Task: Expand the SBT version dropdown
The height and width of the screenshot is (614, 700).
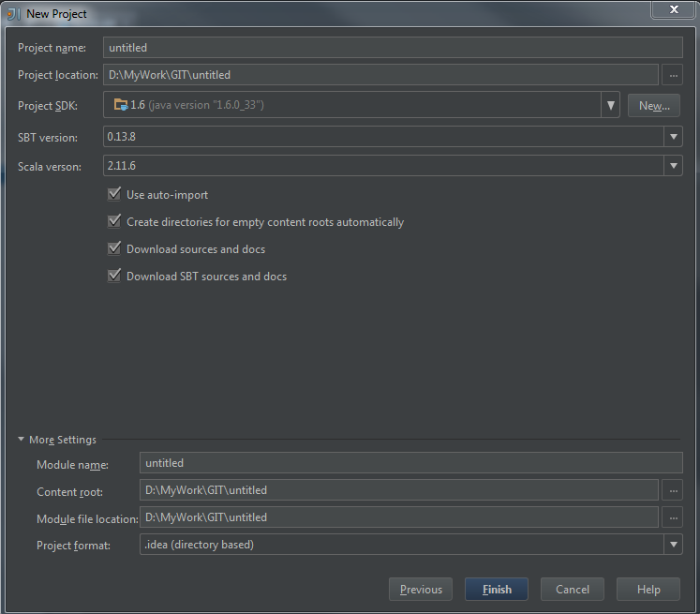Action: coord(673,137)
